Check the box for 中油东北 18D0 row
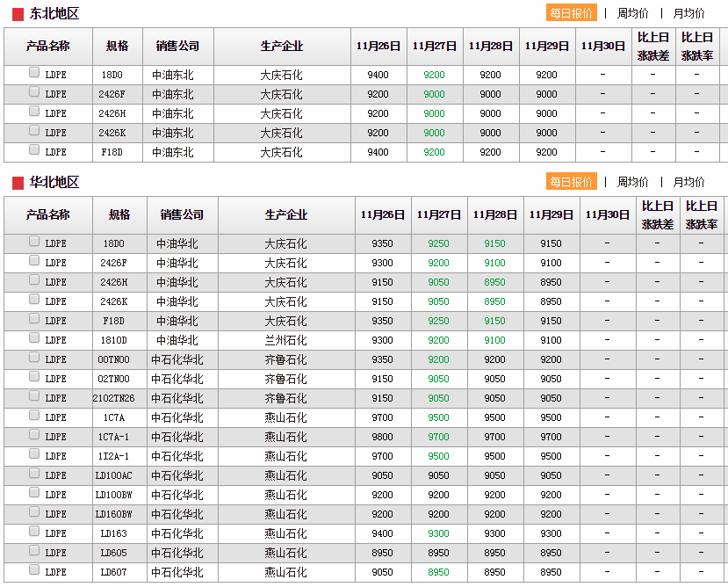This screenshot has width=728, height=587. (x=34, y=73)
